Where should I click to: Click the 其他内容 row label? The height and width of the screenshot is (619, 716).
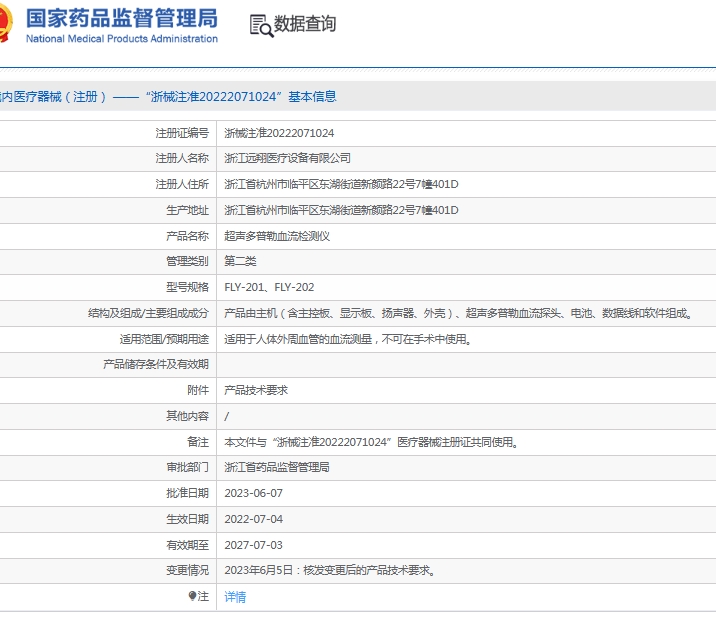(187, 416)
